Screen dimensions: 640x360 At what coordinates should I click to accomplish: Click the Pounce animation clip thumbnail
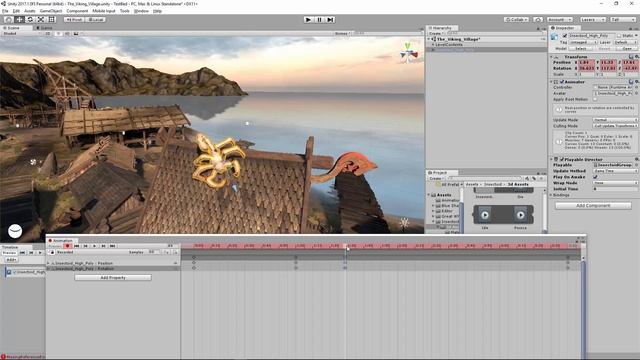tap(520, 215)
